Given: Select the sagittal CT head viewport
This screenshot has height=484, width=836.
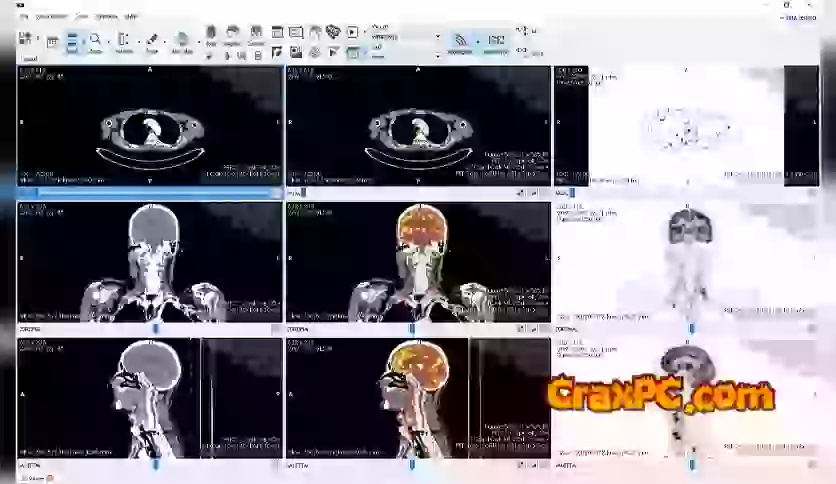Looking at the screenshot, I should [x=150, y=398].
